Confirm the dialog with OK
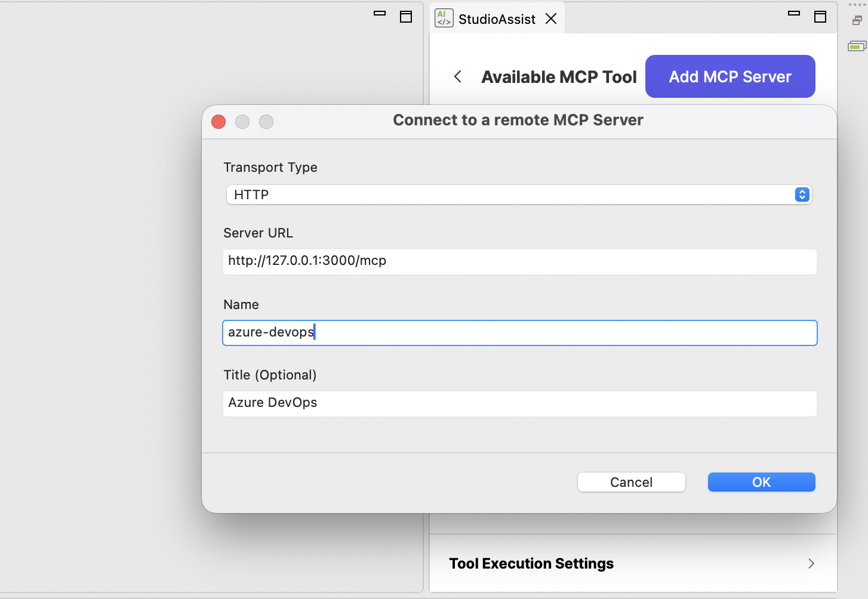 [761, 482]
